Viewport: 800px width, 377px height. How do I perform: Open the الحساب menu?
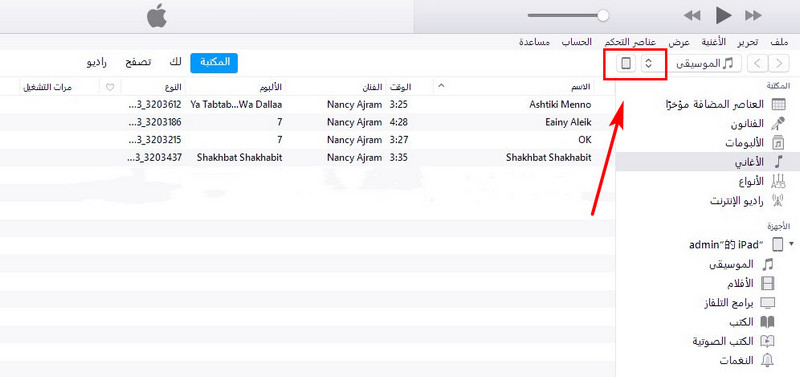pyautogui.click(x=577, y=43)
